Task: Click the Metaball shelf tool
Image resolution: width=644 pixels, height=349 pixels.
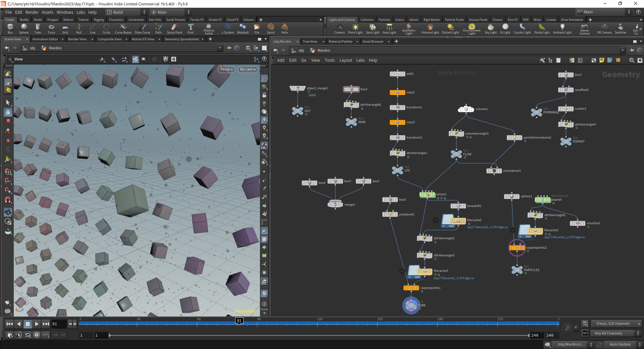Action: coord(243,29)
